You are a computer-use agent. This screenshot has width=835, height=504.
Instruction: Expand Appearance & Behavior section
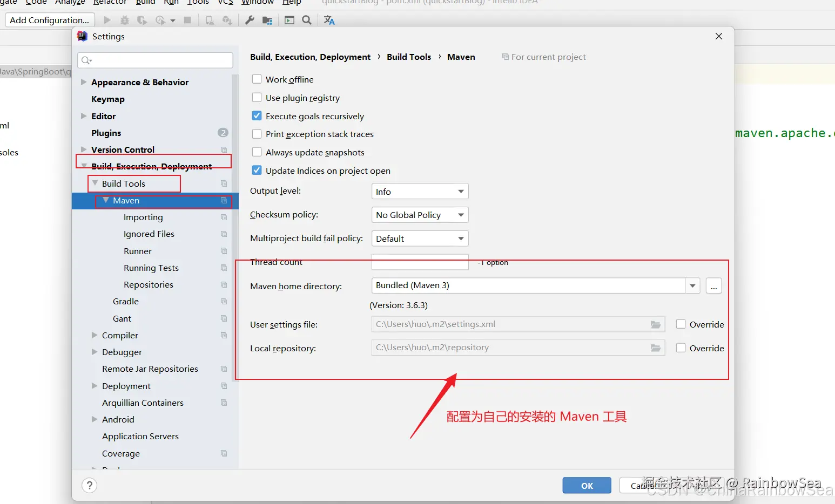click(84, 82)
